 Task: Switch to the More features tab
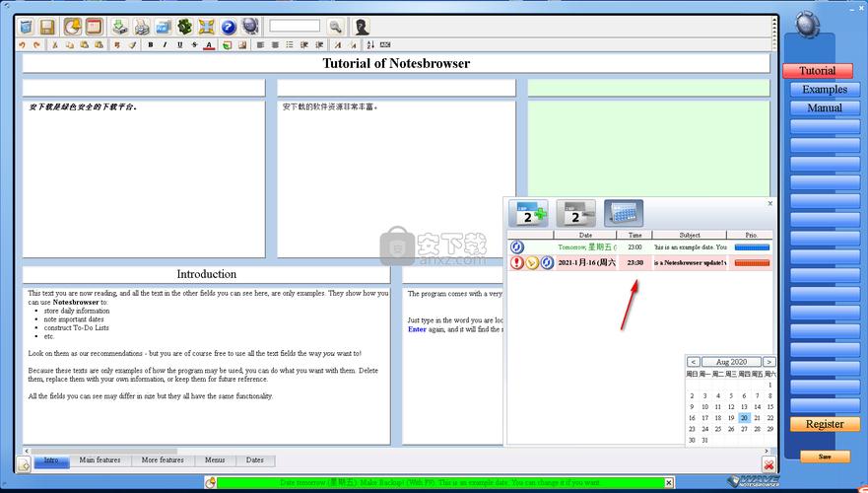[163, 460]
